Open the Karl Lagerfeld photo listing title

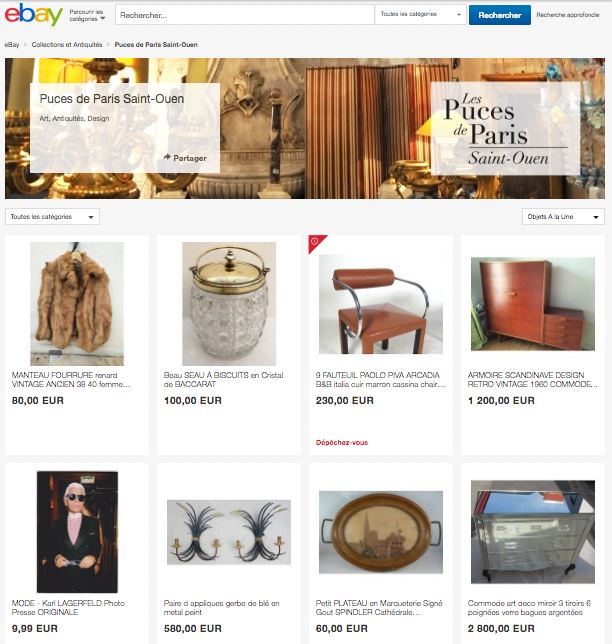[x=68, y=607]
